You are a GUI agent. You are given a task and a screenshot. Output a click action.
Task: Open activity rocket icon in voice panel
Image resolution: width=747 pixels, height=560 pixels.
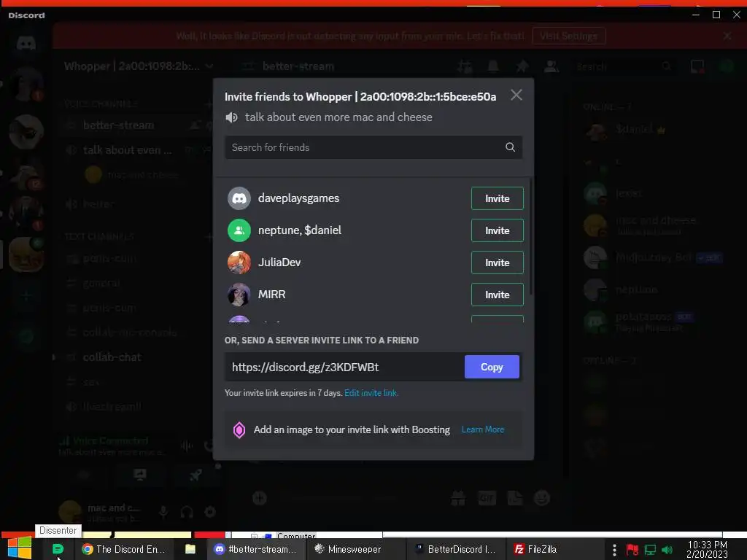coord(196,474)
